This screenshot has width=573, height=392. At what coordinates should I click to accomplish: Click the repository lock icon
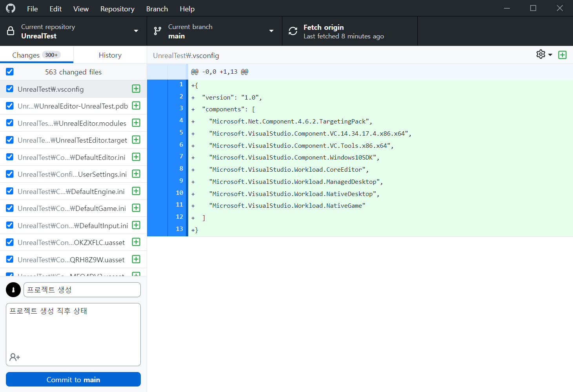(11, 31)
